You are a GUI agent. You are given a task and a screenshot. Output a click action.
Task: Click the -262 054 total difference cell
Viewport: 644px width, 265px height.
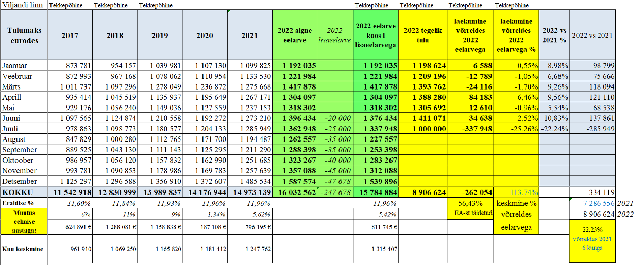[x=470, y=192]
